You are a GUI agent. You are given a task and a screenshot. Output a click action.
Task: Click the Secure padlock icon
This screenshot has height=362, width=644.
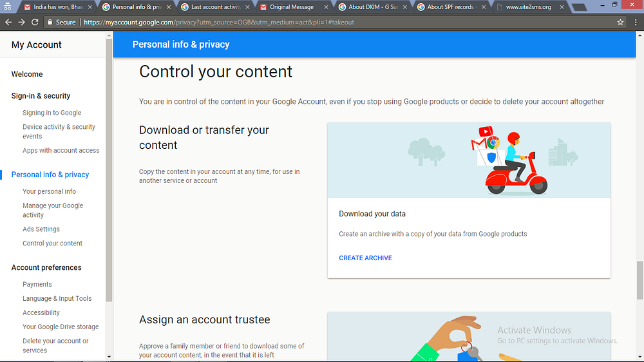click(x=50, y=22)
